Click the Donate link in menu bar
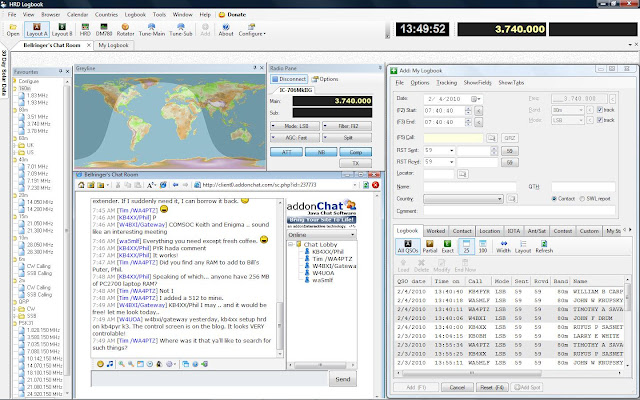The width and height of the screenshot is (640, 400). 233,14
